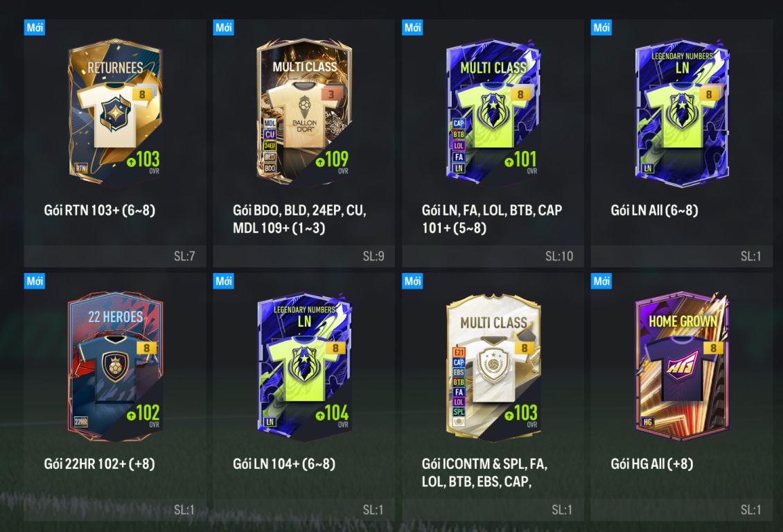Click the Legendary Numbers LN All card without OVR
783x532 pixels.
click(682, 112)
